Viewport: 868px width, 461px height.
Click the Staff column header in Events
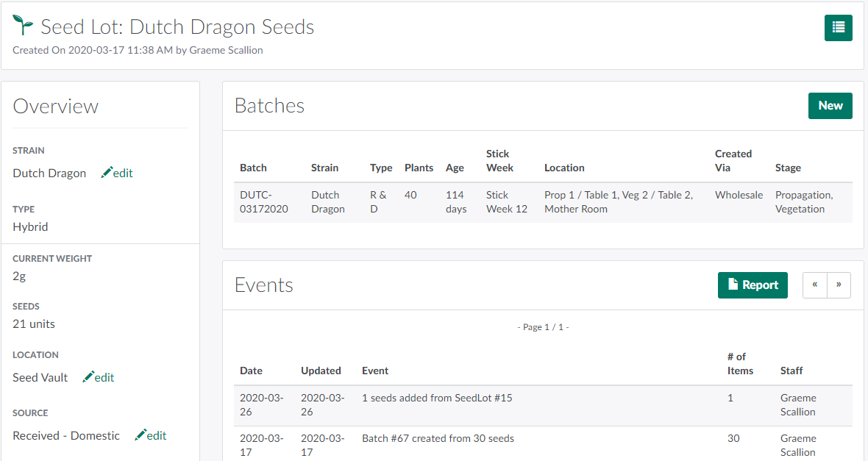(791, 371)
